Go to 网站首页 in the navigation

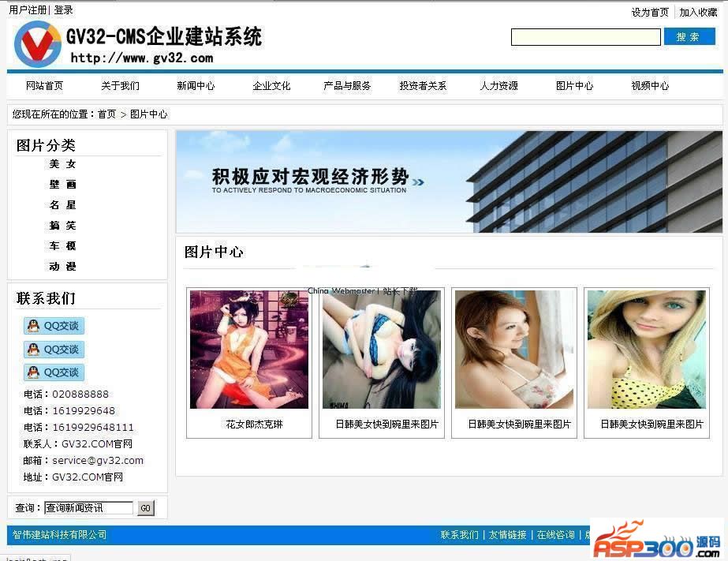click(x=44, y=86)
